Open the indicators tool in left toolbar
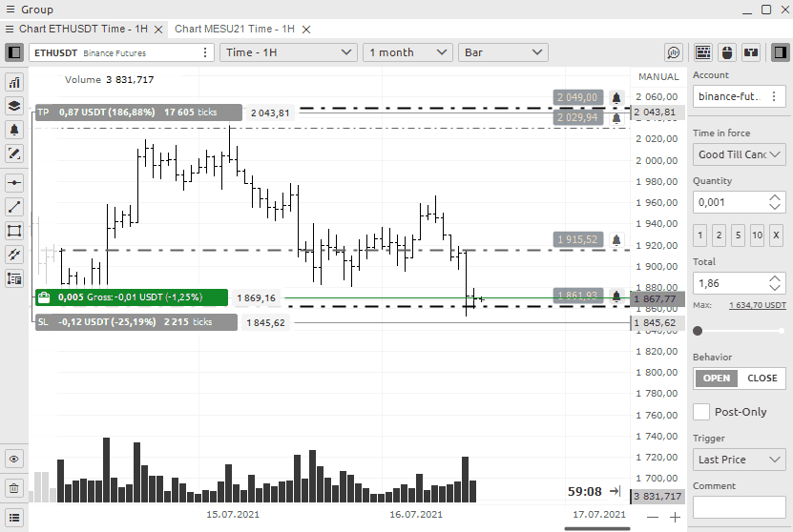This screenshot has height=532, width=793. (14, 83)
